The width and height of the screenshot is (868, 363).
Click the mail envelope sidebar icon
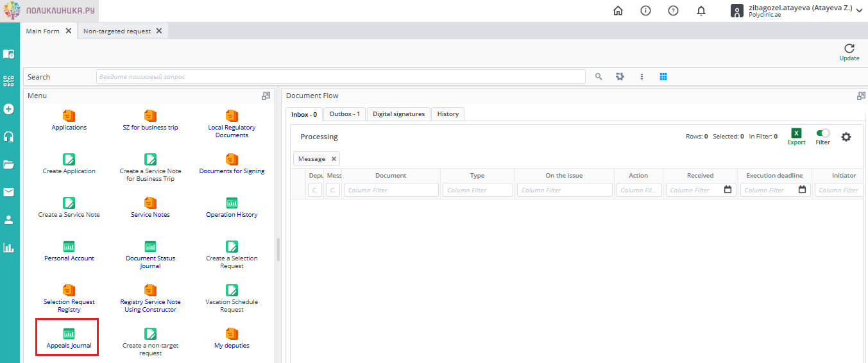[x=9, y=192]
